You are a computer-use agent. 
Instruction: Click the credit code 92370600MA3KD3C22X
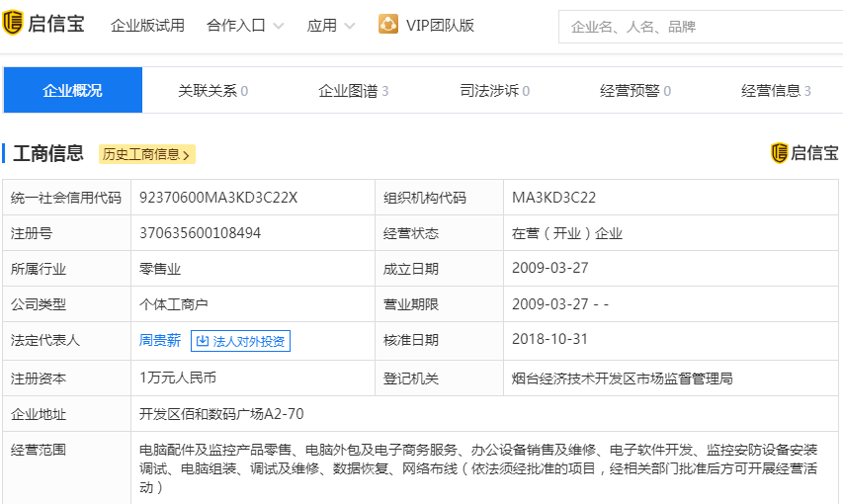coord(218,198)
